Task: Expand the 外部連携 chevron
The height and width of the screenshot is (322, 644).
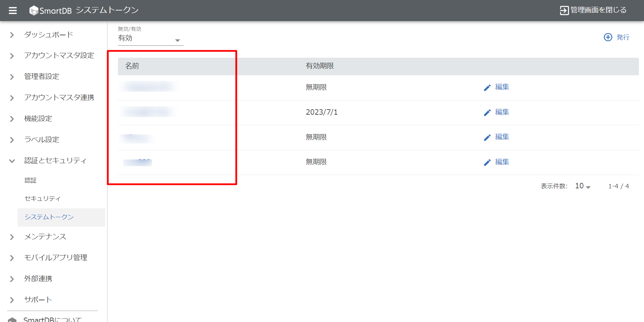Action: coord(12,279)
